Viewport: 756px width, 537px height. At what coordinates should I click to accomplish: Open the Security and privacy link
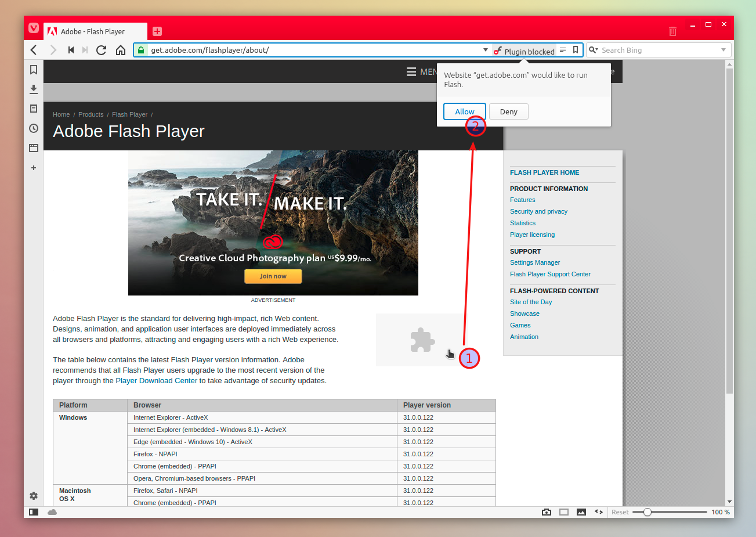pyautogui.click(x=538, y=211)
